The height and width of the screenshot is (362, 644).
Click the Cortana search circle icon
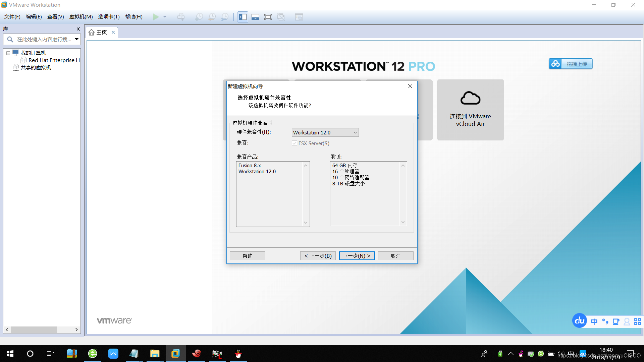pyautogui.click(x=30, y=354)
